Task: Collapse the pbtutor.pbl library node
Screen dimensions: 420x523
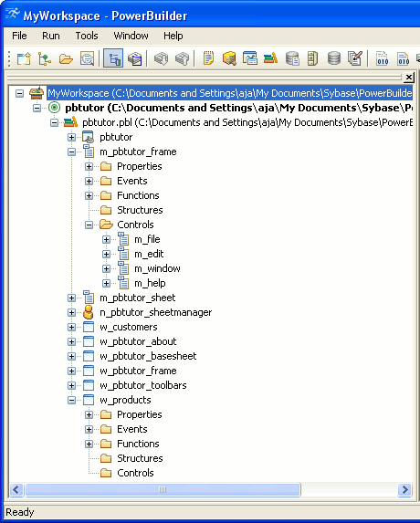Action: [55, 122]
